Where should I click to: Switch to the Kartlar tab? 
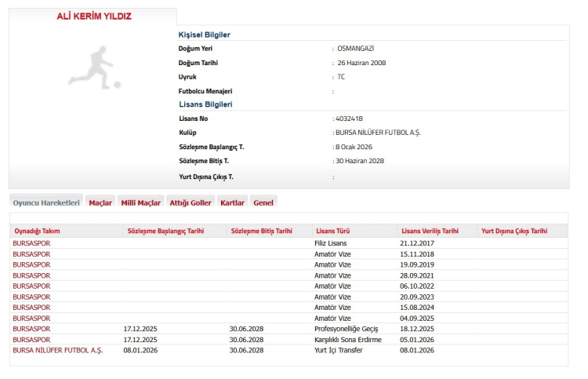pyautogui.click(x=233, y=202)
